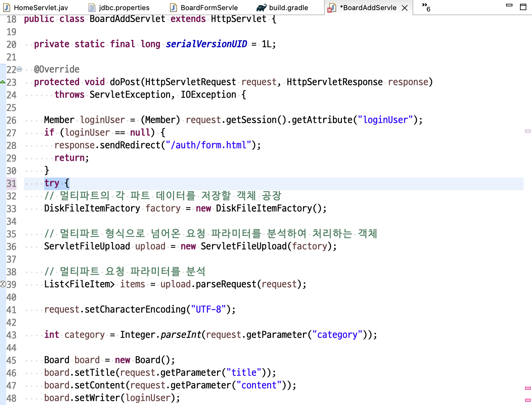Viewport: 532px width, 405px height.
Task: Click the error marker on line 39
Action: (3, 284)
